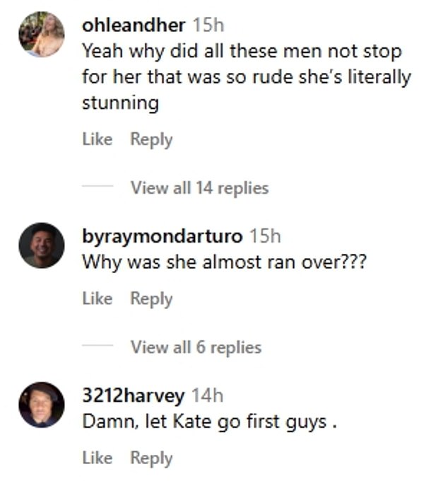
Task: Visit the ohleandher username link
Action: [x=134, y=25]
